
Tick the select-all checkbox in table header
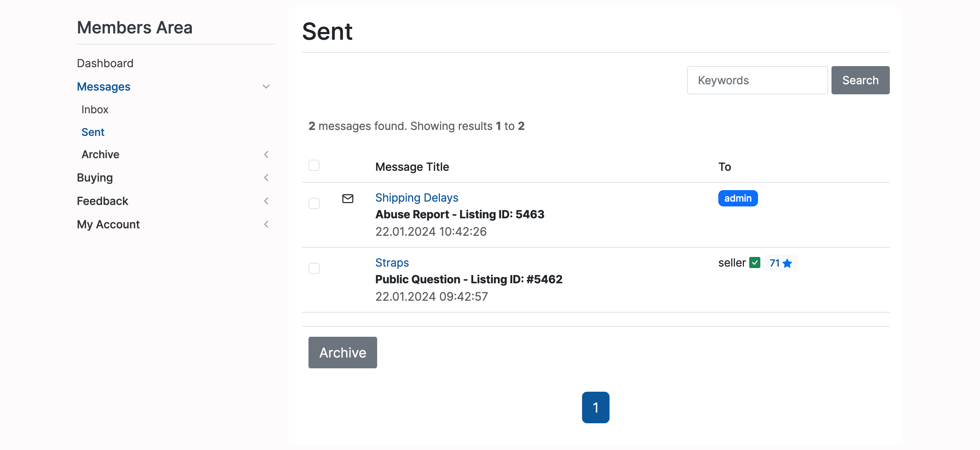tap(314, 166)
